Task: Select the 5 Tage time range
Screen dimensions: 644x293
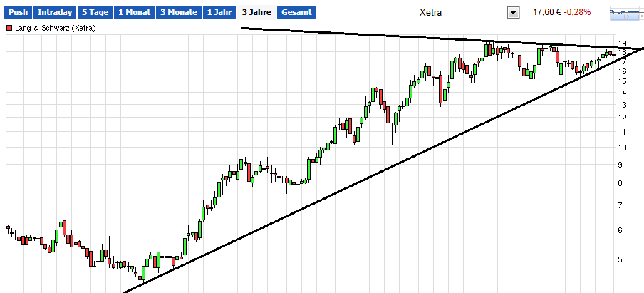Action: point(95,13)
